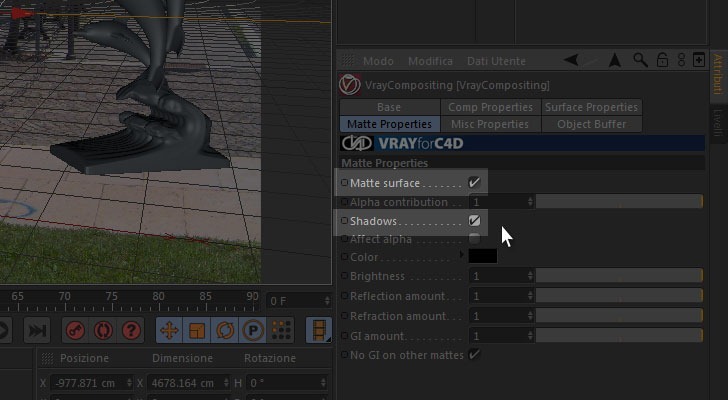Enable the Affect alpha checkbox
Viewport: 728px width, 400px height.
pos(474,239)
